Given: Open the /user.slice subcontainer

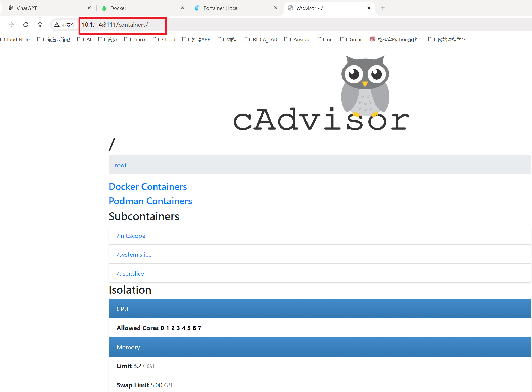Looking at the screenshot, I should pyautogui.click(x=130, y=274).
